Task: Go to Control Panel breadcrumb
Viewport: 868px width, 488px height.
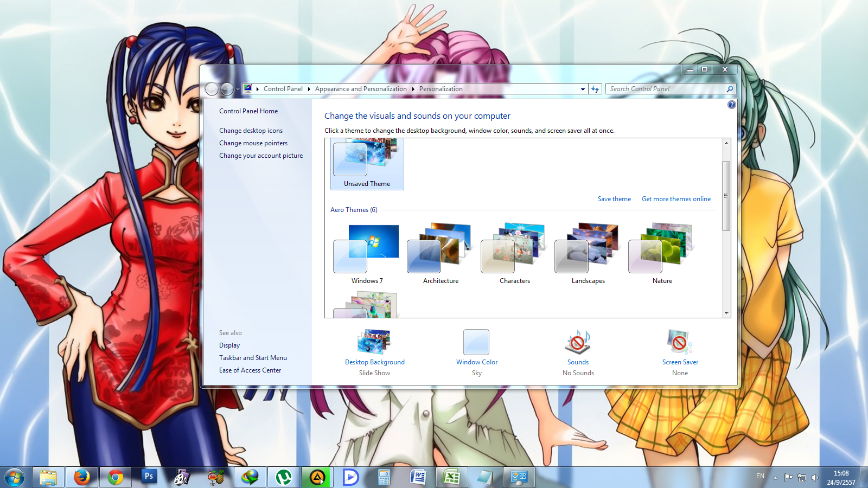Action: click(283, 89)
